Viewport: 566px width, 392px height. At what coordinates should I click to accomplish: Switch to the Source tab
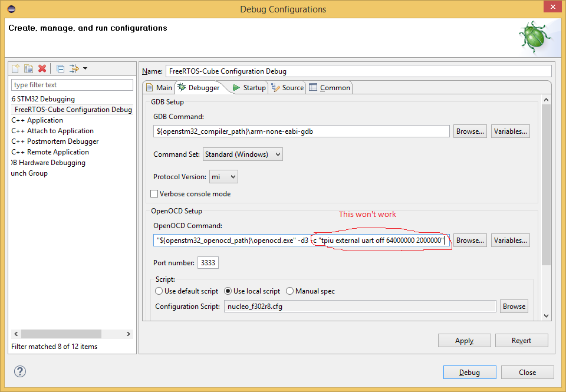[x=287, y=88]
